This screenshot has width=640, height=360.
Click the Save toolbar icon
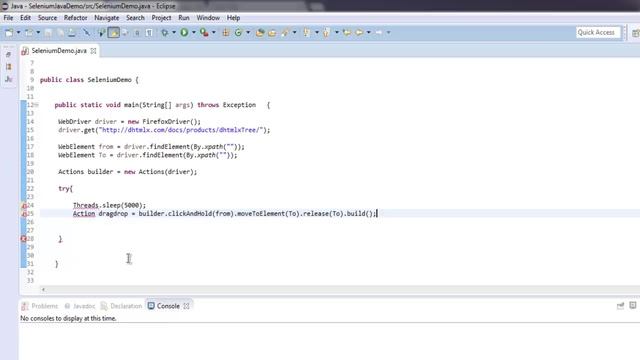(x=48, y=33)
